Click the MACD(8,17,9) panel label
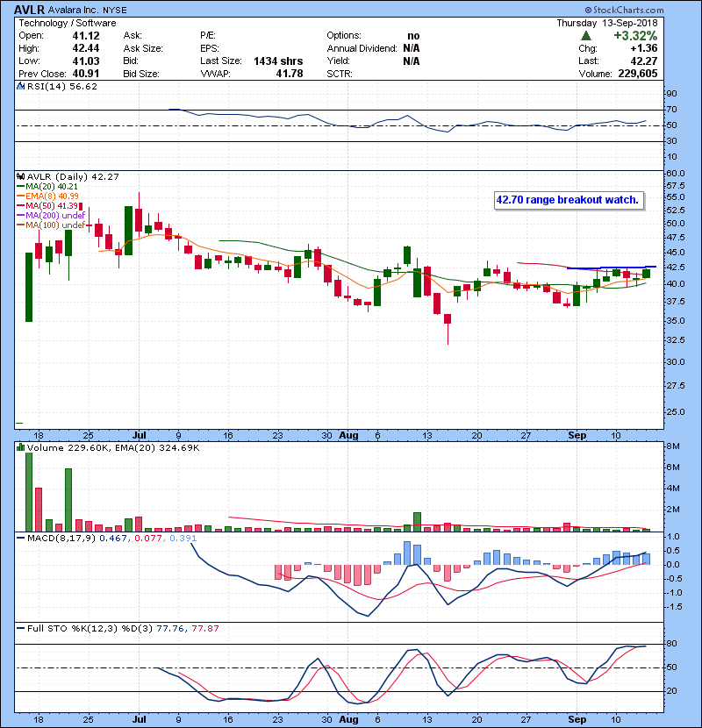The image size is (702, 728). [x=61, y=539]
